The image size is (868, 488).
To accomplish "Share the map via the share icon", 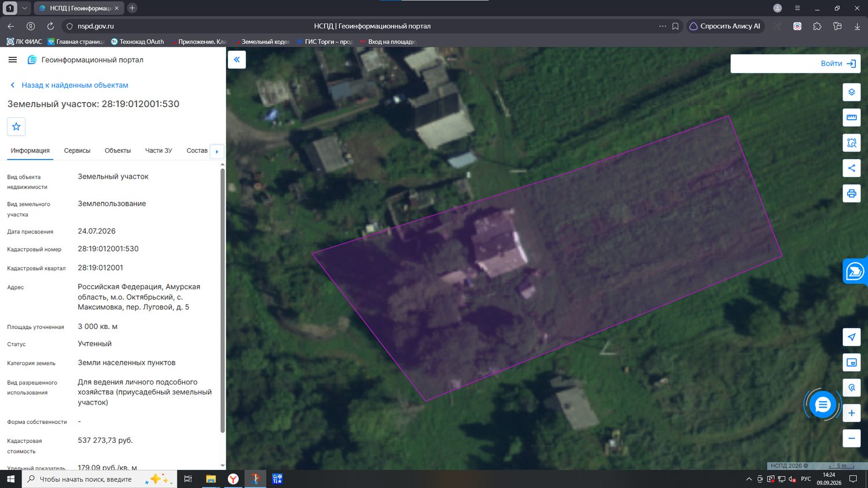I will pos(852,168).
